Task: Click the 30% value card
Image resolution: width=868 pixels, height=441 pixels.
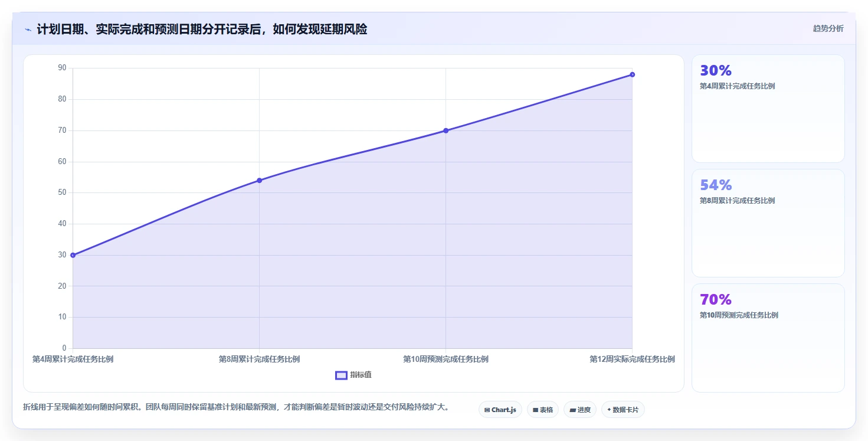Action: pyautogui.click(x=768, y=109)
